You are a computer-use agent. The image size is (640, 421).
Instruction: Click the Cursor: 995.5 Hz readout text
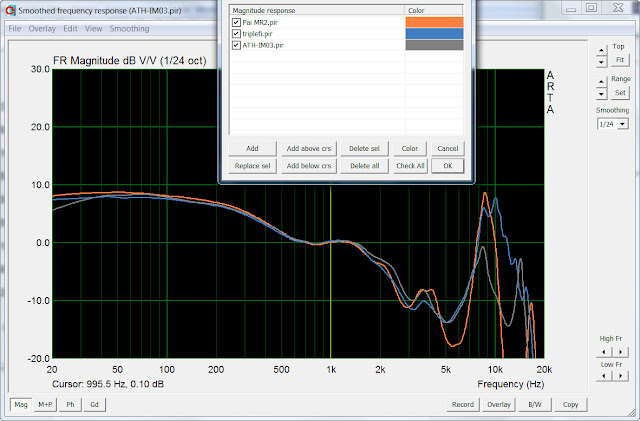click(108, 384)
